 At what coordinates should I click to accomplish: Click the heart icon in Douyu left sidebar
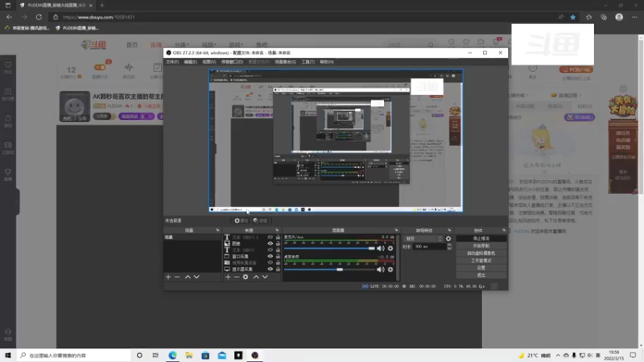click(x=8, y=67)
